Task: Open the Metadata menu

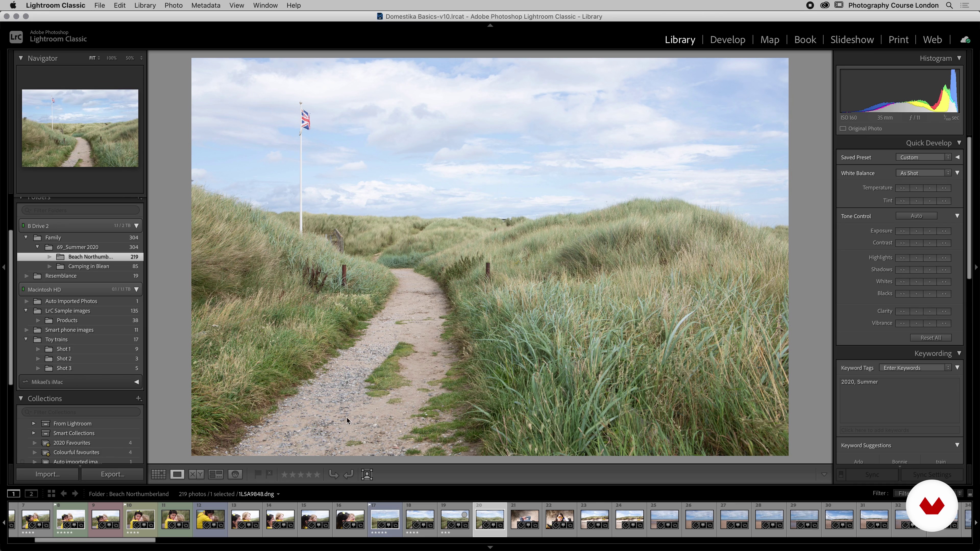Action: tap(205, 5)
